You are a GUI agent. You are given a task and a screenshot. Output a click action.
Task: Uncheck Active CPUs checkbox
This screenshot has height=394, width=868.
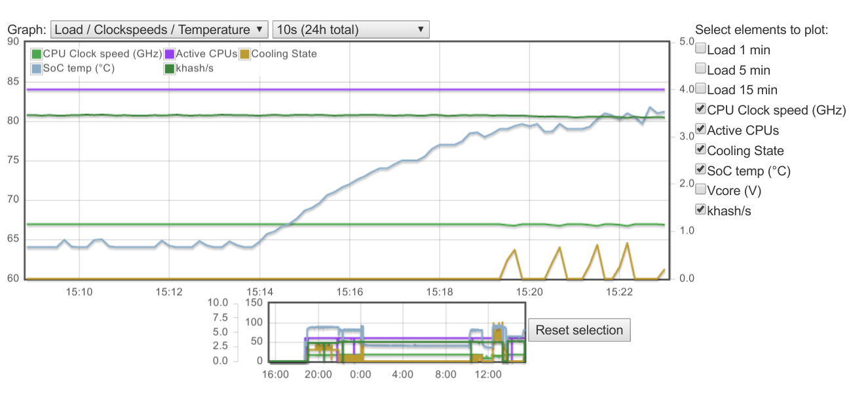[x=700, y=129]
